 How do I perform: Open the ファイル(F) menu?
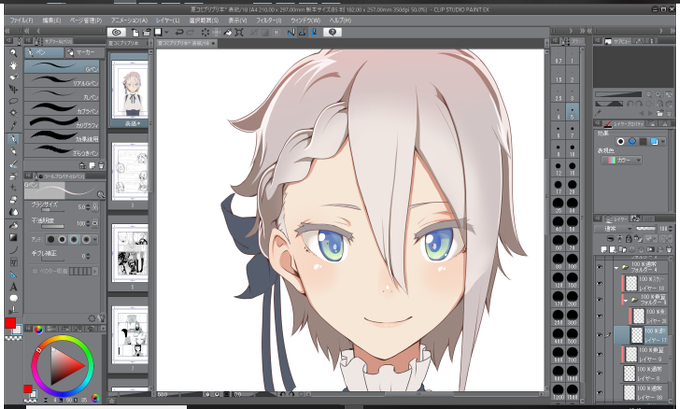[x=21, y=20]
